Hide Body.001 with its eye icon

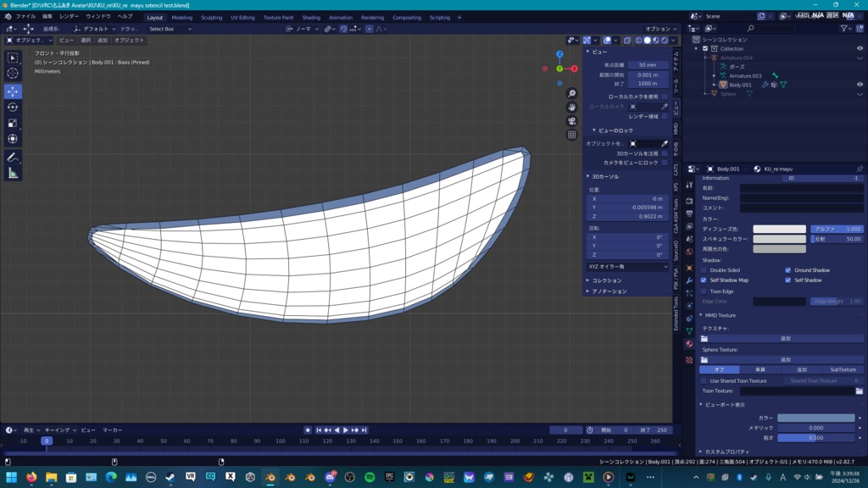pyautogui.click(x=860, y=85)
